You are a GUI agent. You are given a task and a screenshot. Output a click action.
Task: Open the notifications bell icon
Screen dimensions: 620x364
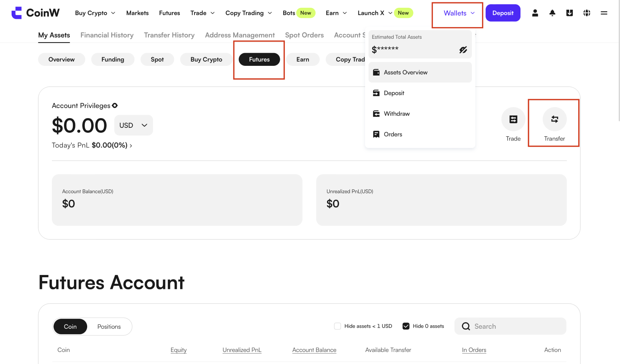click(x=553, y=13)
